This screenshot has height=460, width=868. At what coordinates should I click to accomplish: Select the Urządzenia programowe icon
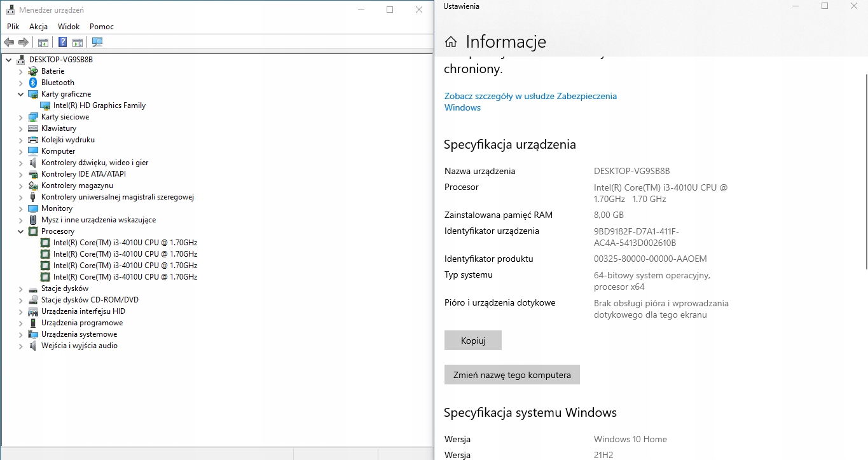click(33, 323)
